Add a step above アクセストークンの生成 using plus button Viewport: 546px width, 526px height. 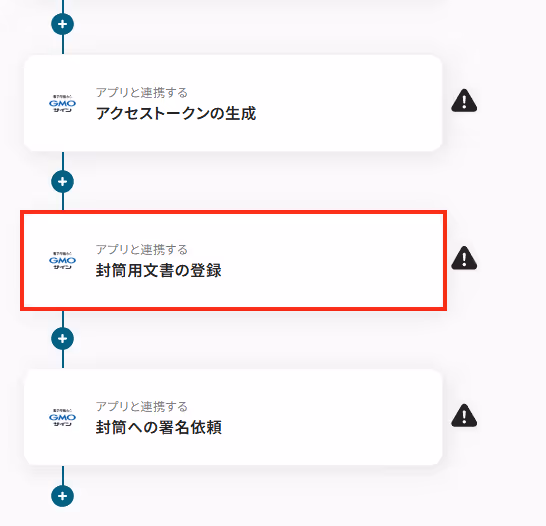(62, 24)
